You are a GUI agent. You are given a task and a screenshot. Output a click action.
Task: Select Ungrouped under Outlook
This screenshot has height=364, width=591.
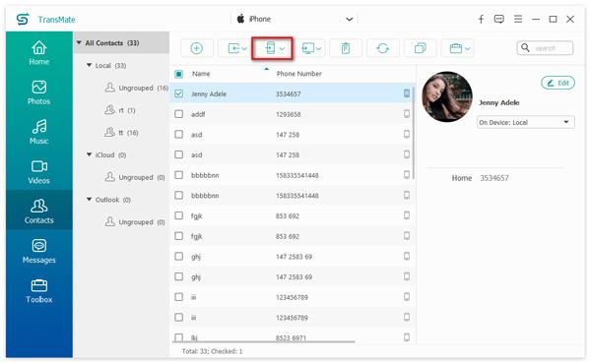[135, 221]
